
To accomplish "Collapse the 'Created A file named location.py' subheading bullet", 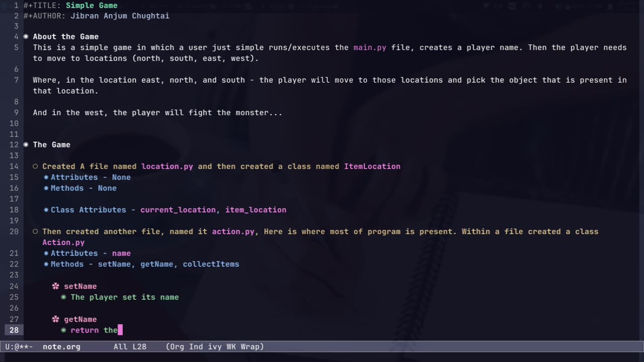I will (35, 166).
